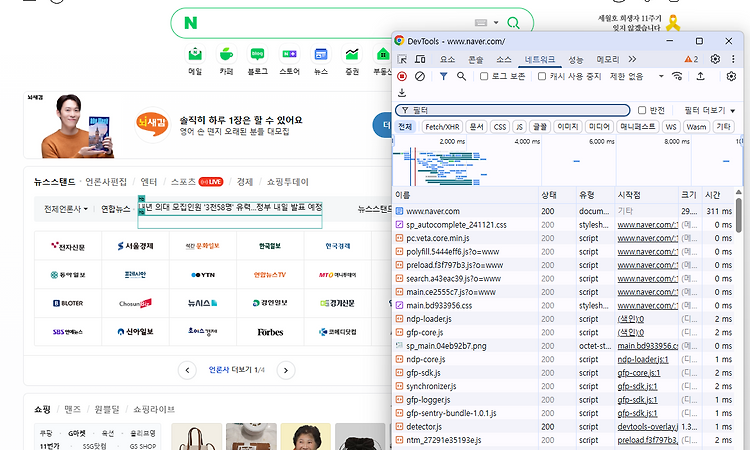Click the warning count icon showing 2
This screenshot has width=750, height=450.
[x=691, y=59]
